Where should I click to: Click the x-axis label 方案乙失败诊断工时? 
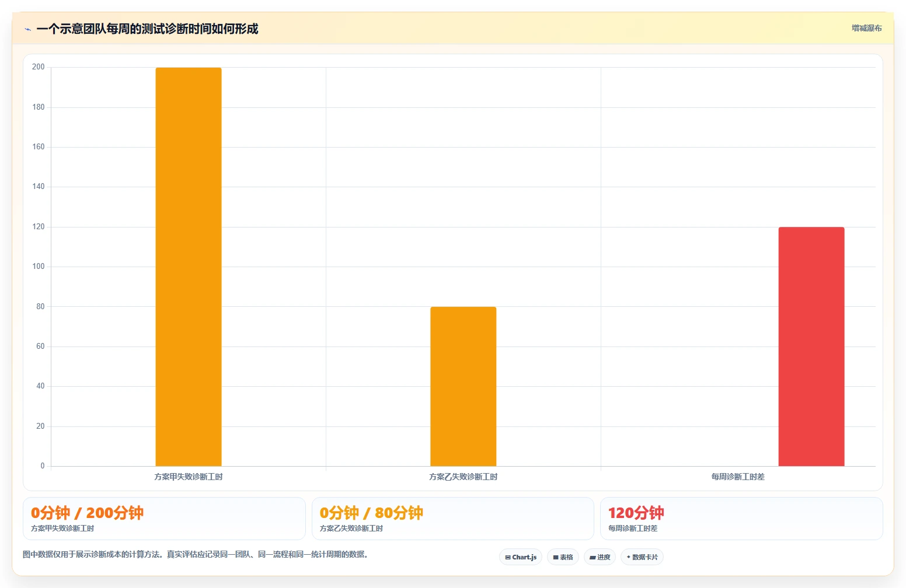click(x=464, y=477)
